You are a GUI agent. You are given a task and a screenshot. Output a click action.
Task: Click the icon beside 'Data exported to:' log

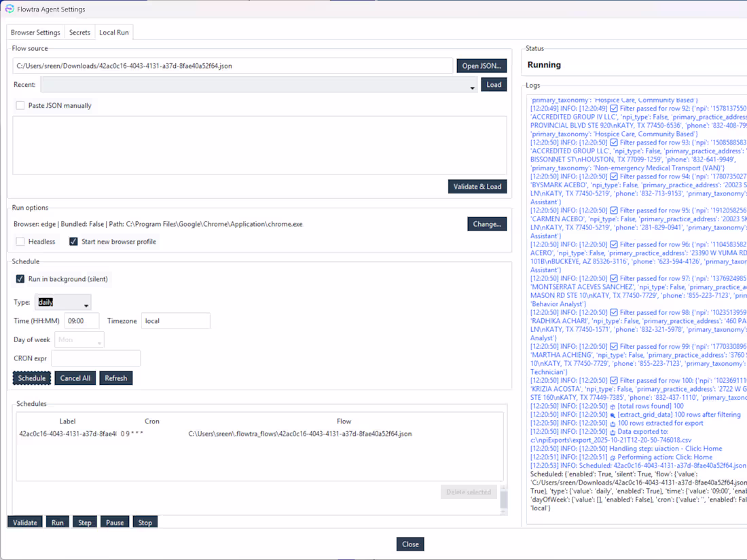tap(614, 431)
